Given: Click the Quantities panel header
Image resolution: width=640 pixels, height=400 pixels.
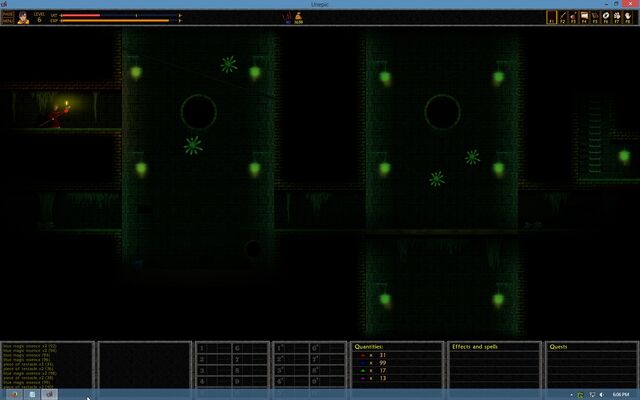Looking at the screenshot, I should tap(369, 347).
